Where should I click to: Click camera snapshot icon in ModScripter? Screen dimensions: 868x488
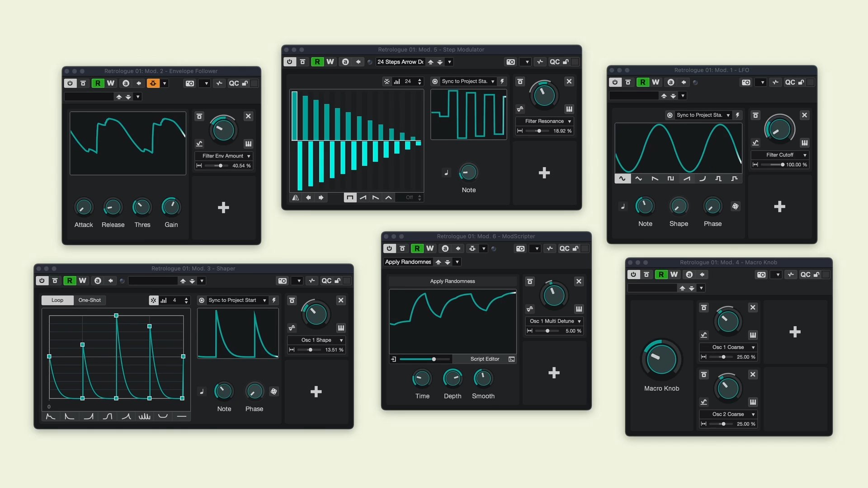pyautogui.click(x=520, y=249)
